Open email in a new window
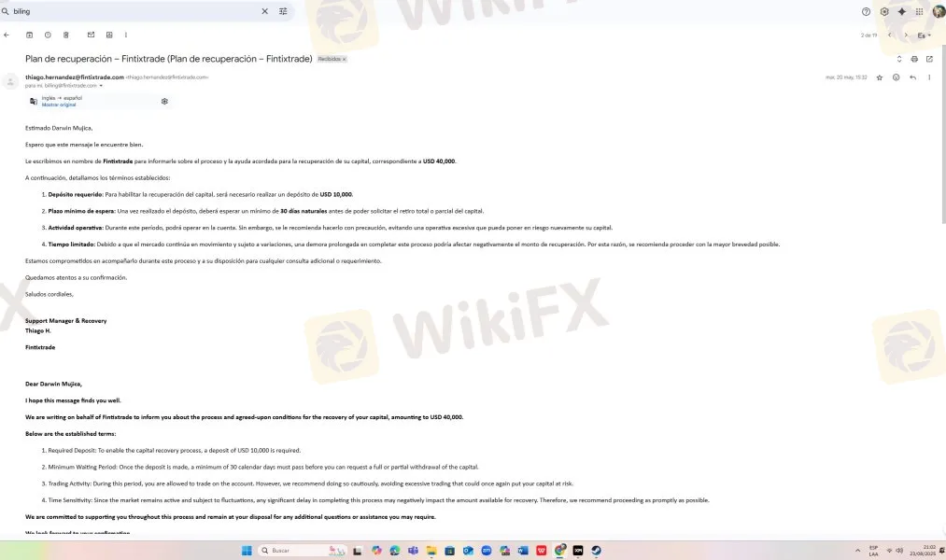 tap(929, 59)
